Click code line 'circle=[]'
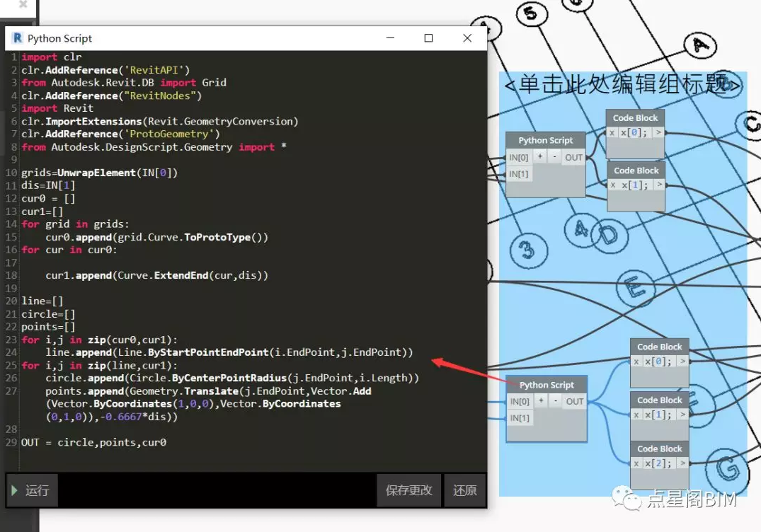 (48, 314)
